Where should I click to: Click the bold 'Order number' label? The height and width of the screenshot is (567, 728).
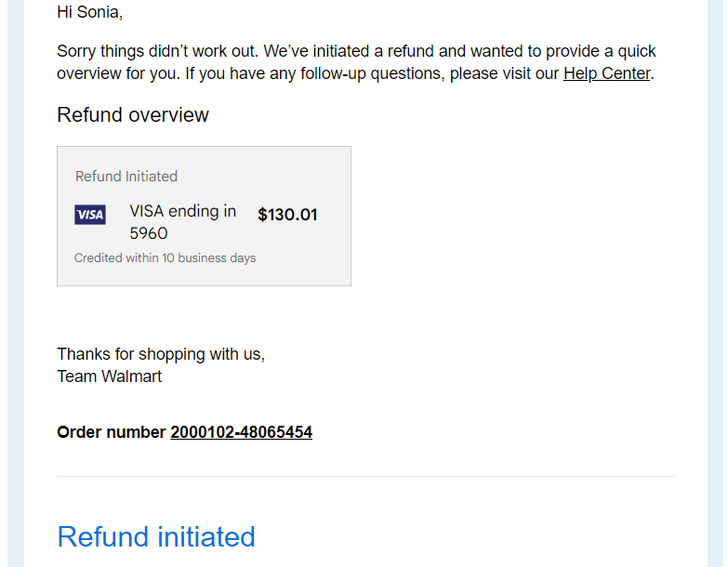112,432
